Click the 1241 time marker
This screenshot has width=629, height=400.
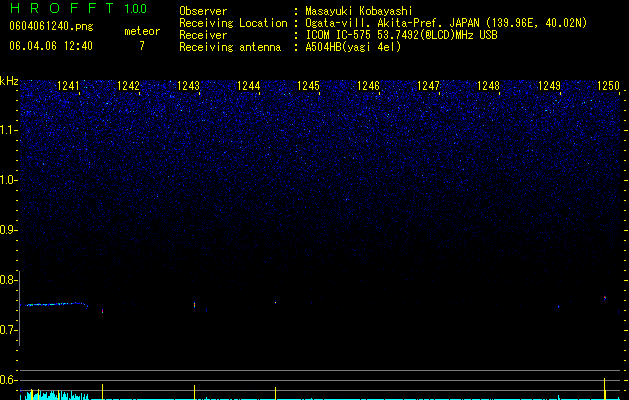(68, 86)
